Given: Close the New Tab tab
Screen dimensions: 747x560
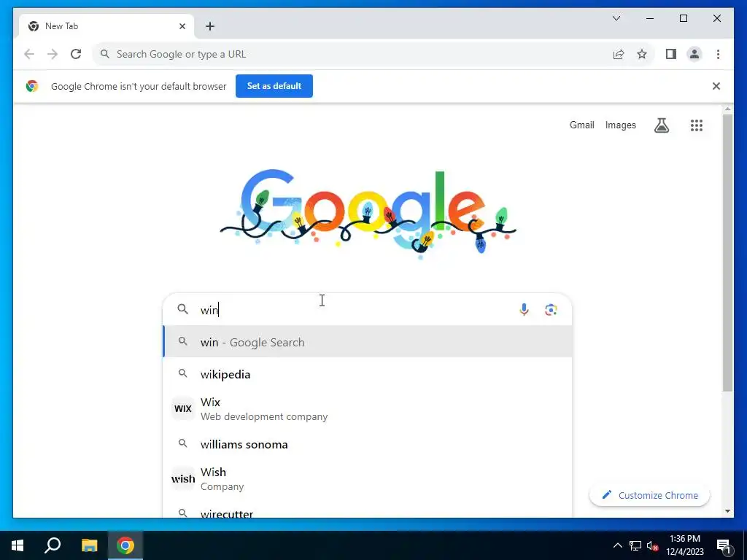Looking at the screenshot, I should tap(182, 26).
